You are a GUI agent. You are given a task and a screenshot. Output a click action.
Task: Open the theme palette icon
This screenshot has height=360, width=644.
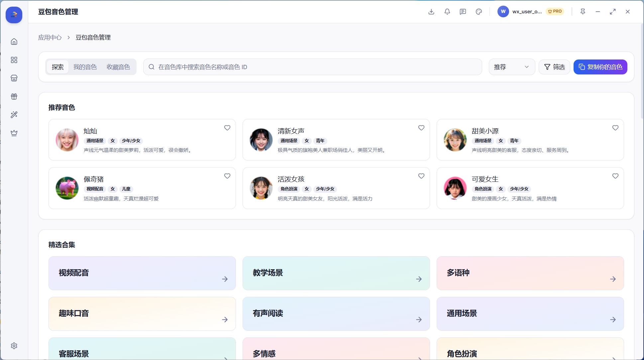pyautogui.click(x=479, y=12)
